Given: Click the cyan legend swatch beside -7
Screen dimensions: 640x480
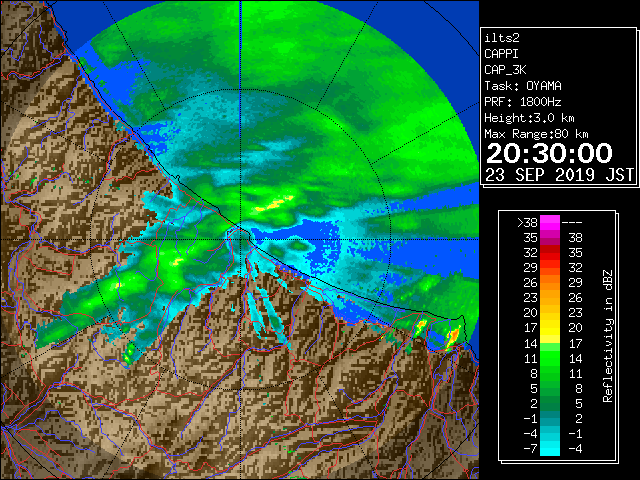Looking at the screenshot, I should 550,448.
